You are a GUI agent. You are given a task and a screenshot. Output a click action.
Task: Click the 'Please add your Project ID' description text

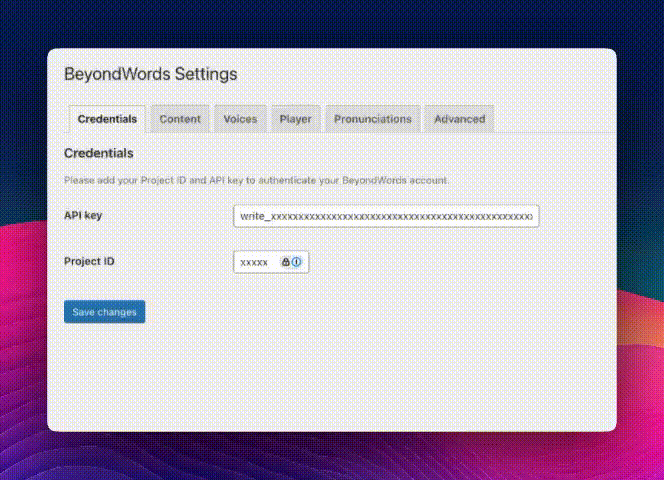pyautogui.click(x=256, y=180)
